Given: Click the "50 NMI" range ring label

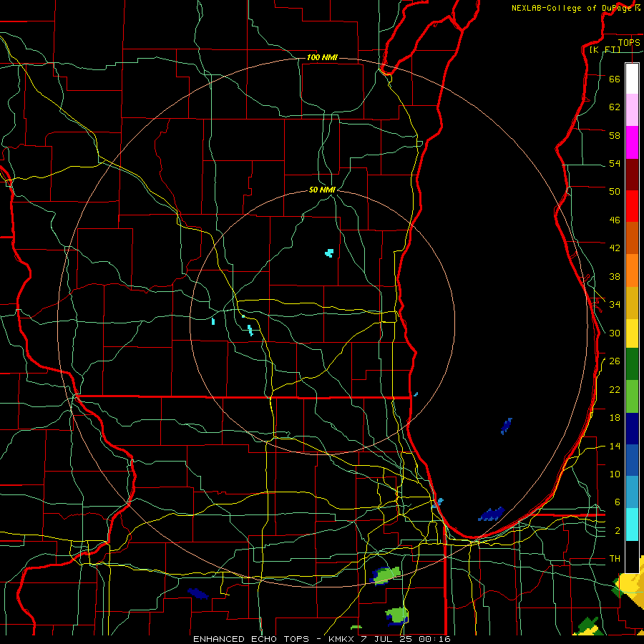Looking at the screenshot, I should (322, 190).
